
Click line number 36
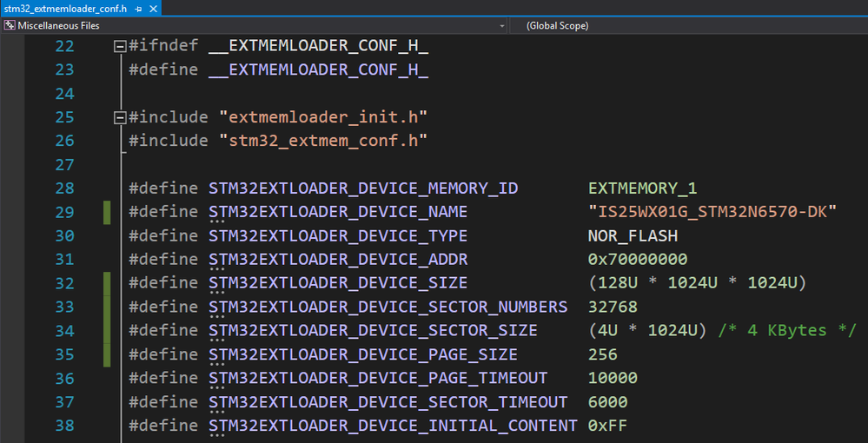tap(65, 378)
